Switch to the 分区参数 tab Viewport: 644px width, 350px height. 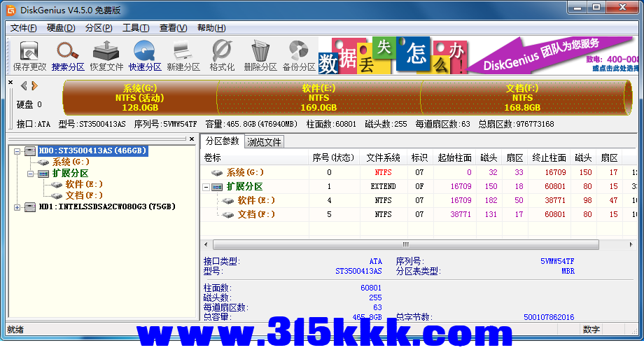coord(222,141)
